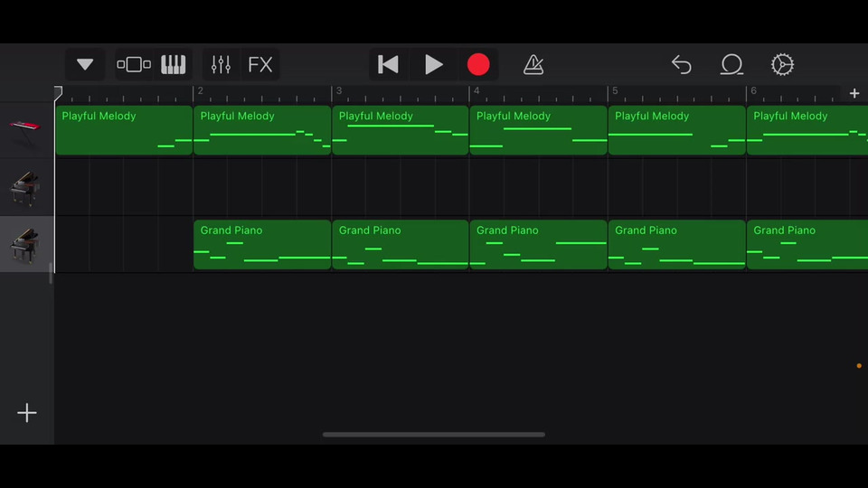Image resolution: width=868 pixels, height=488 pixels.
Task: Click bar 5 on the ruler
Action: pos(615,90)
